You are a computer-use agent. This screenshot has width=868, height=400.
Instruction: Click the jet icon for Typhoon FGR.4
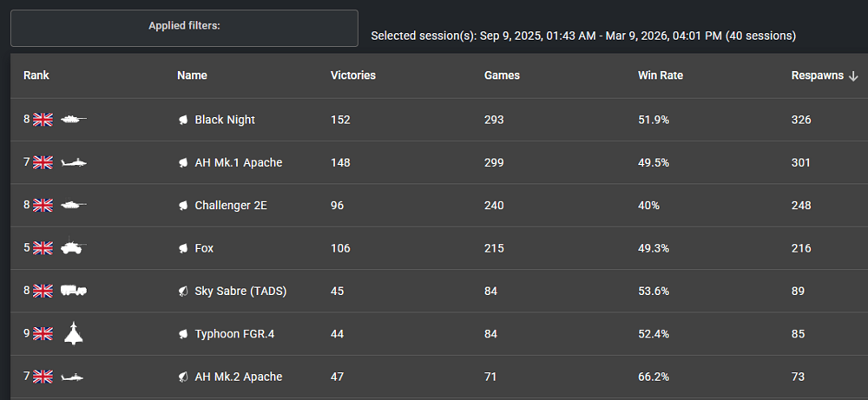[x=74, y=333]
